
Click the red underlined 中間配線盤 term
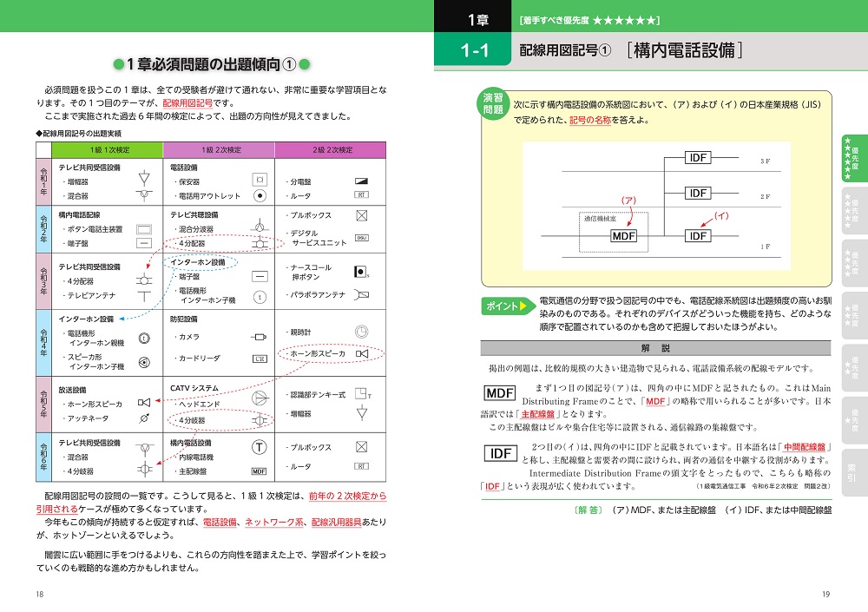[x=805, y=446]
